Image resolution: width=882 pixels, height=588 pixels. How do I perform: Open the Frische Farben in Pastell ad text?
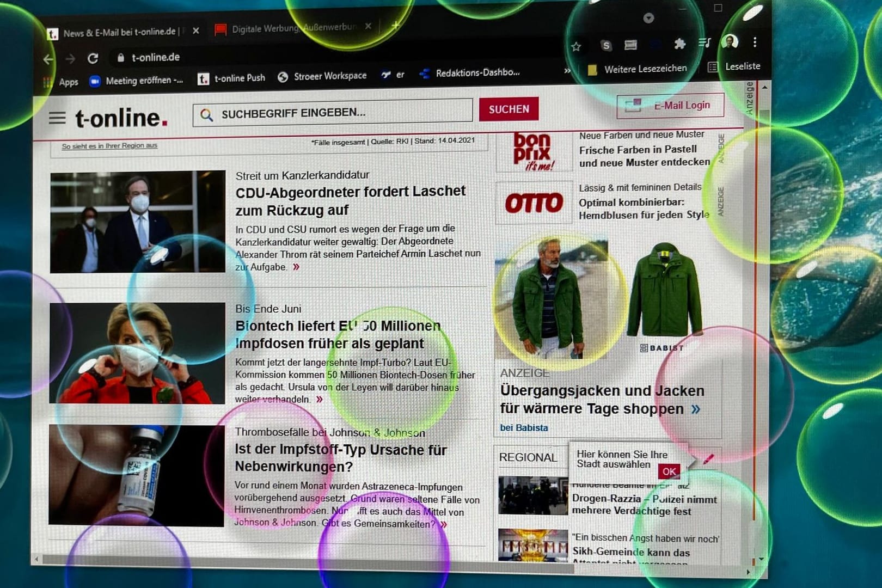coord(645,156)
